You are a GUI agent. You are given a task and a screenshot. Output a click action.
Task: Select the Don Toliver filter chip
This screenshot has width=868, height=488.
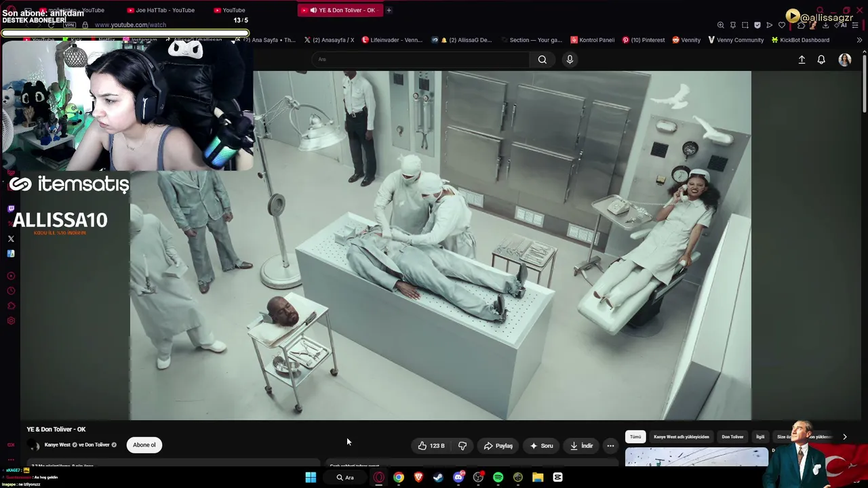click(x=732, y=437)
